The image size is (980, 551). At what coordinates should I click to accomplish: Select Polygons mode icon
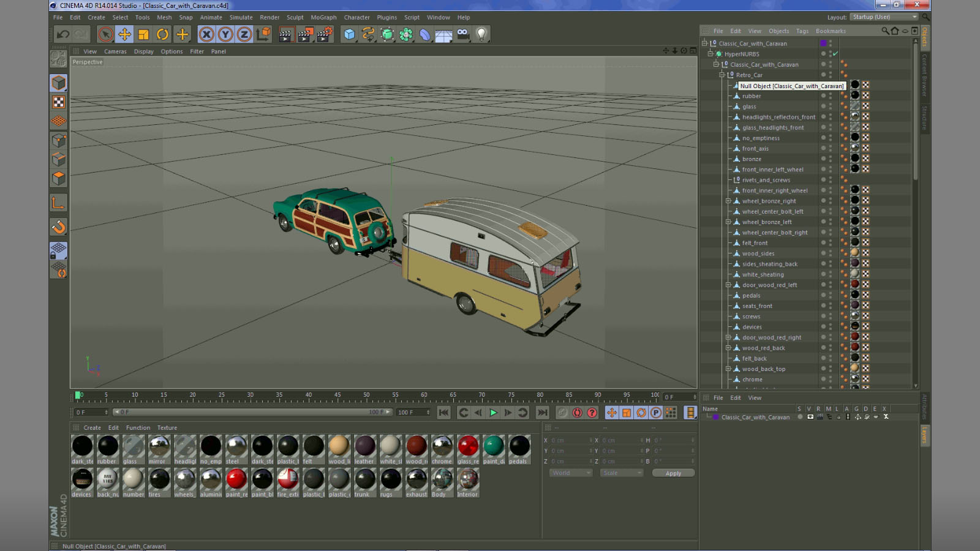coord(59,178)
